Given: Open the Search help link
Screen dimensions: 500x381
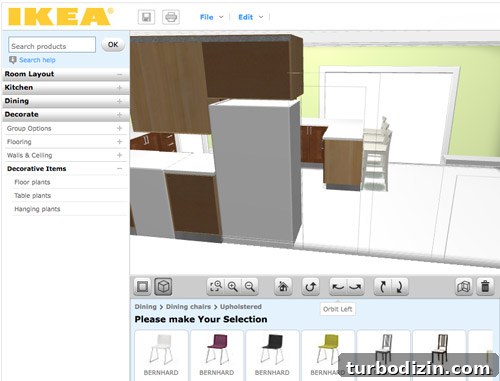Looking at the screenshot, I should pos(37,60).
